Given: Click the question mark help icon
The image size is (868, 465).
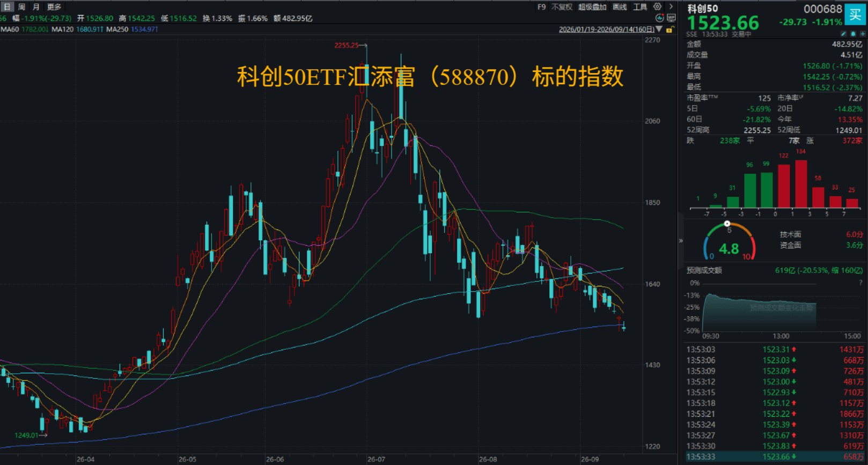Looking at the screenshot, I should tap(860, 283).
